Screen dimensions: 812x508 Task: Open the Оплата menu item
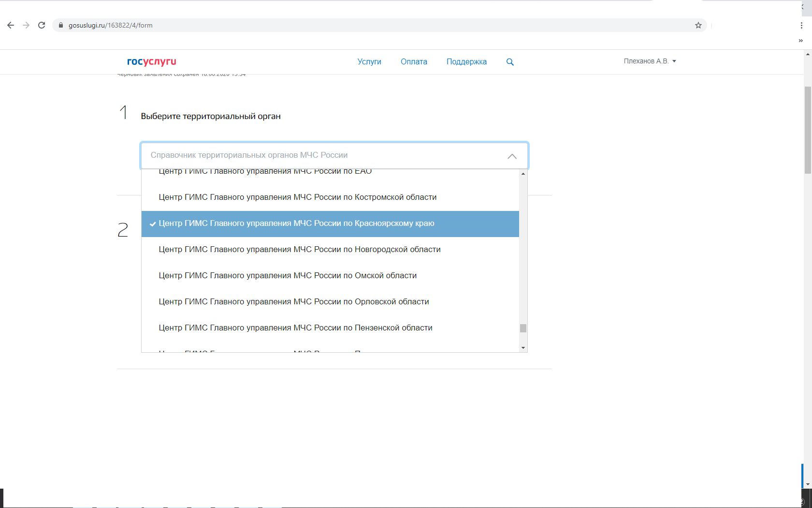(x=414, y=61)
